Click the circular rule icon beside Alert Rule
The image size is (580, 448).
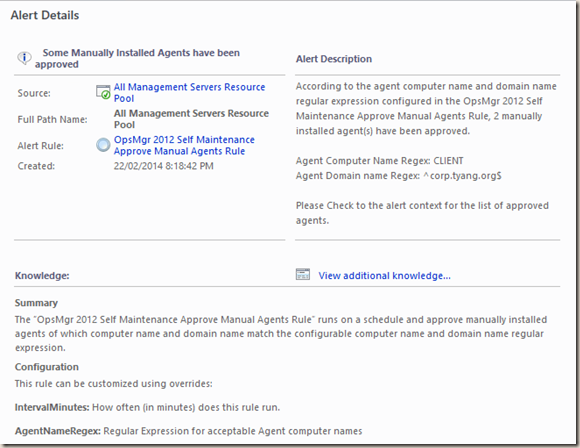coord(103,145)
